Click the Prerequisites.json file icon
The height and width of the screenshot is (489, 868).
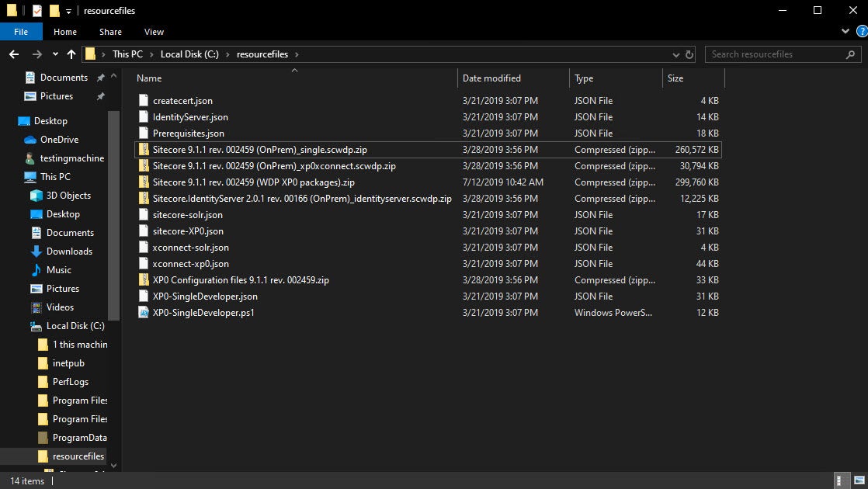pyautogui.click(x=144, y=134)
